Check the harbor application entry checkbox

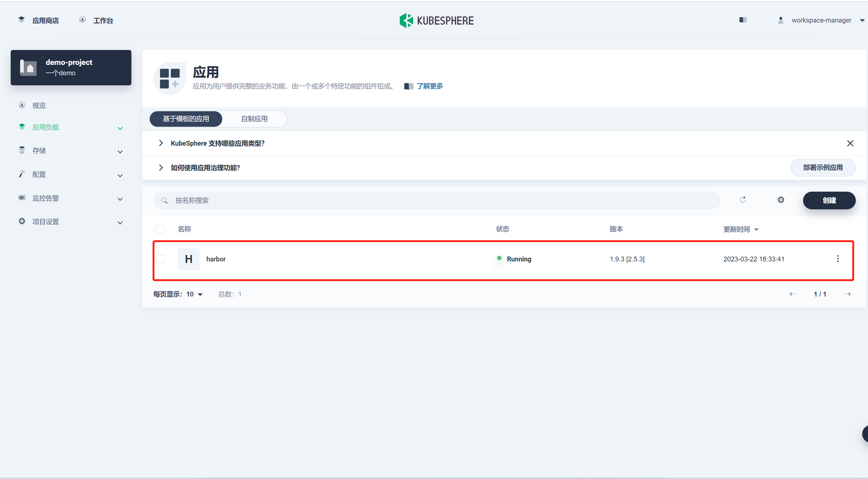coord(161,259)
